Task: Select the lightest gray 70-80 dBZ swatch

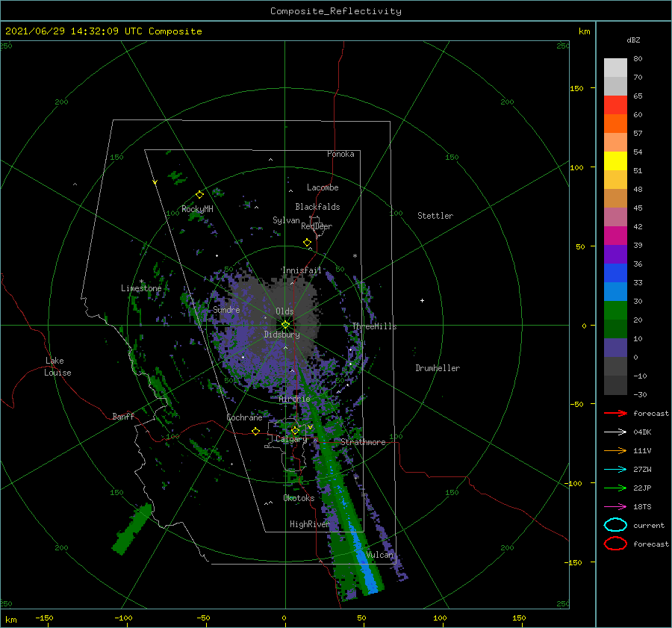Action: (615, 68)
